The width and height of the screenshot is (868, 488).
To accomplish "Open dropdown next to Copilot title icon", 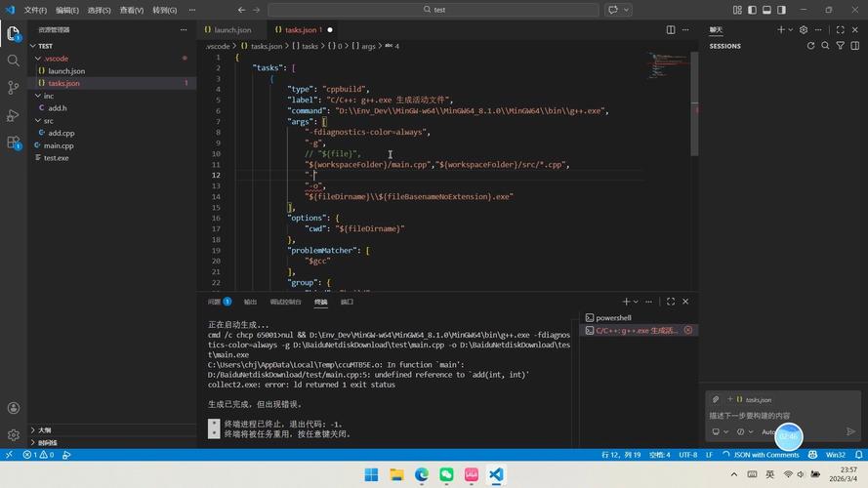I will point(626,10).
